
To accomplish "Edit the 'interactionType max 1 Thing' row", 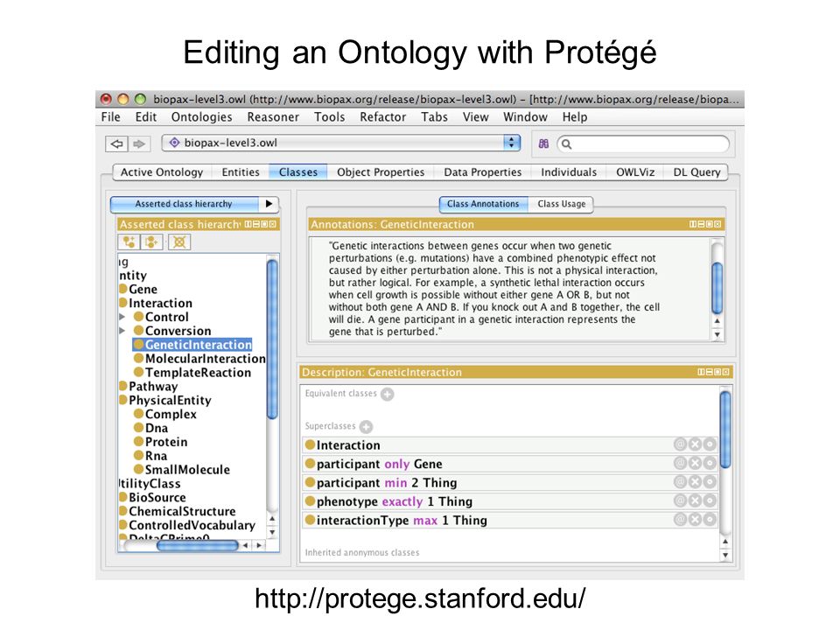I will click(x=710, y=519).
